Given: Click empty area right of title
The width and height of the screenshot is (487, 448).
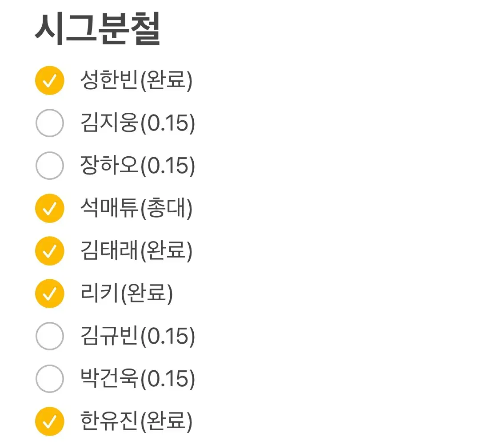Looking at the screenshot, I should [x=323, y=29].
